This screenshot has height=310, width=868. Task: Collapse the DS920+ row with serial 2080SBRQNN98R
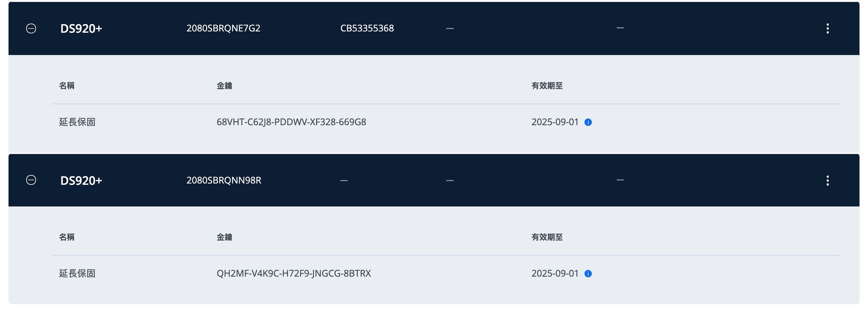click(x=31, y=180)
